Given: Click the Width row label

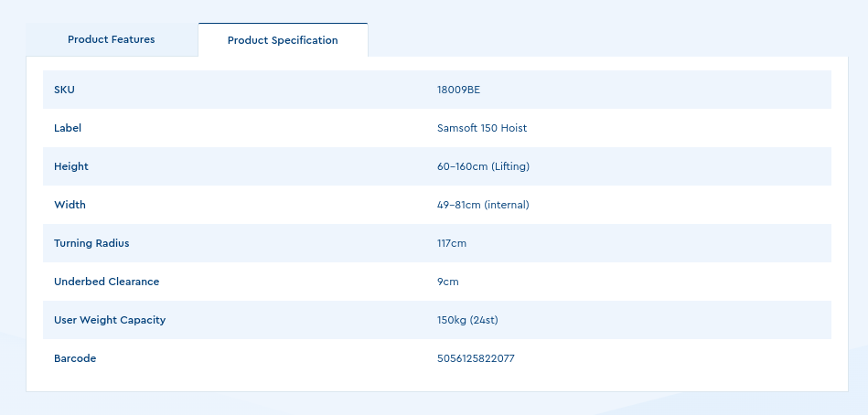Looking at the screenshot, I should pos(70,205).
